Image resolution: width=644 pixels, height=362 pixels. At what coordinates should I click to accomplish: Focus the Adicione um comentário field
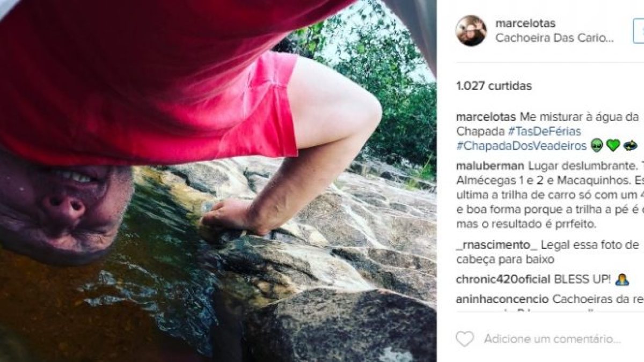[x=552, y=339]
